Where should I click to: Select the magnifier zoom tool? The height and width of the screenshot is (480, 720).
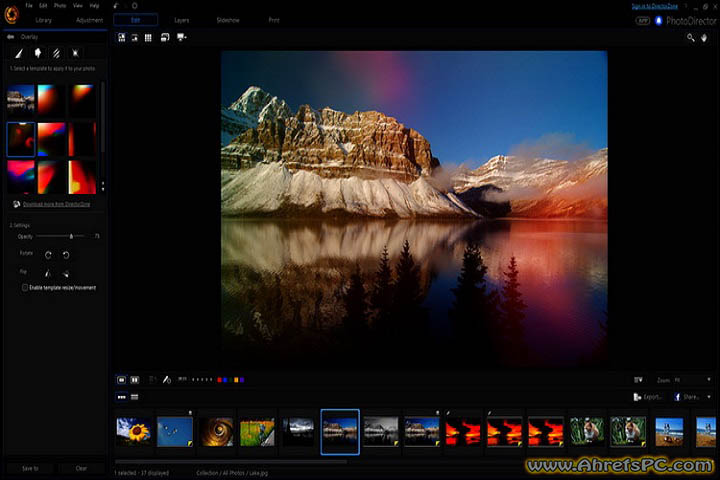691,38
